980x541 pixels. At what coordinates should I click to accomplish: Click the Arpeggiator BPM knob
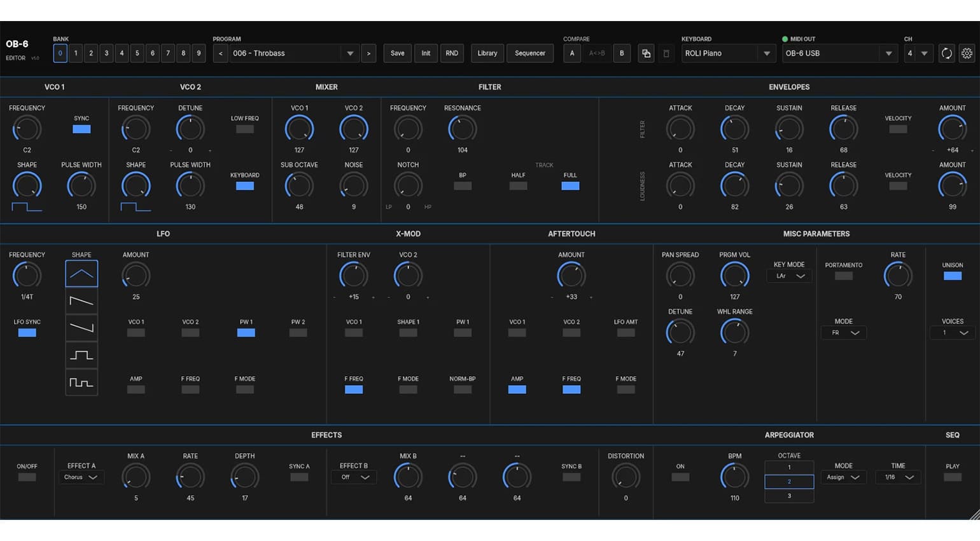tap(735, 476)
